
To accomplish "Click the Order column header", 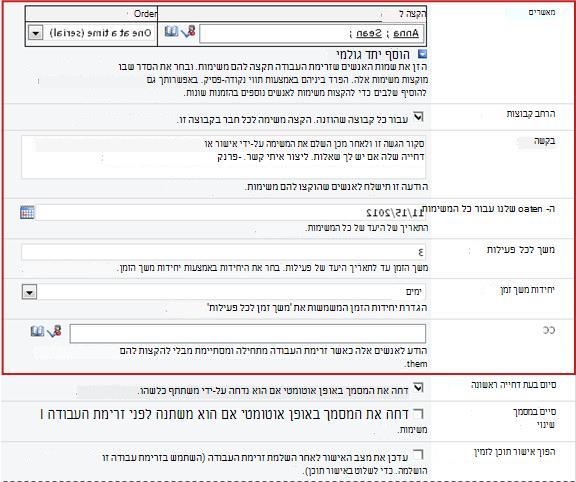I will (x=145, y=14).
